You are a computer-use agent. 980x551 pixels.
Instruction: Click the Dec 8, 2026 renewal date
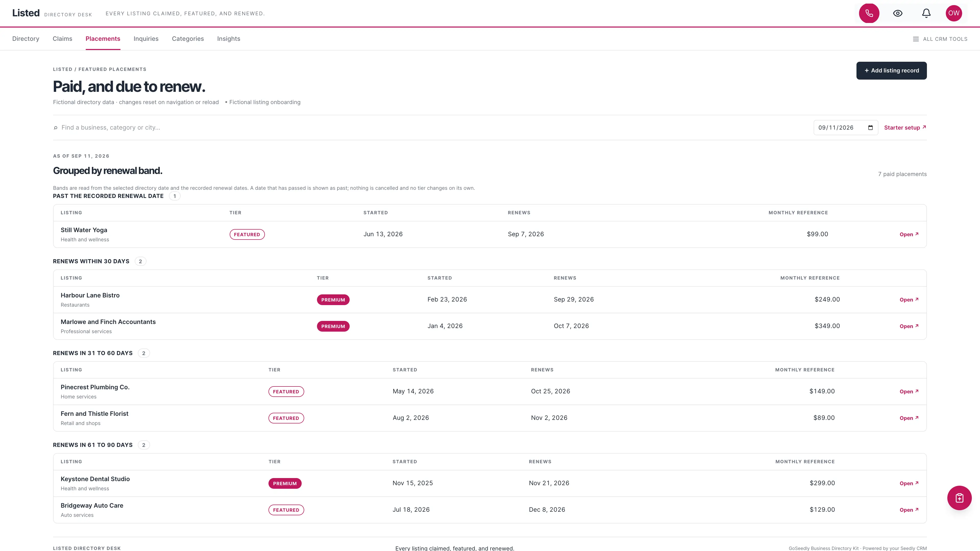(x=547, y=510)
